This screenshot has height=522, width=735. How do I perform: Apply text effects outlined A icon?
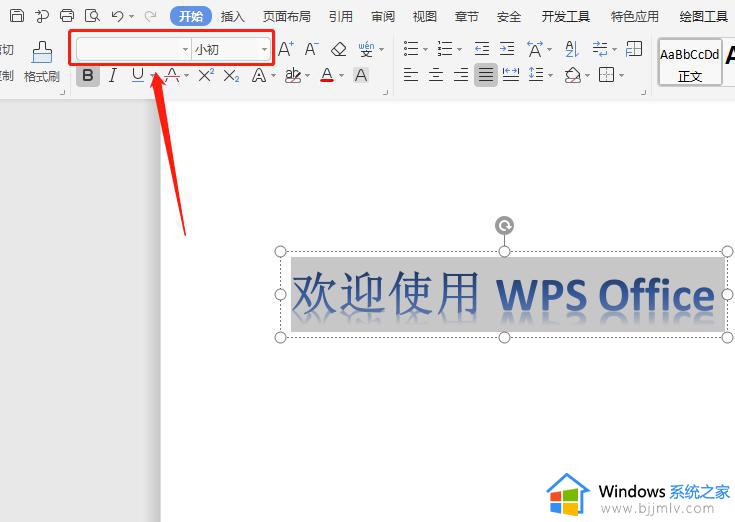click(x=259, y=75)
